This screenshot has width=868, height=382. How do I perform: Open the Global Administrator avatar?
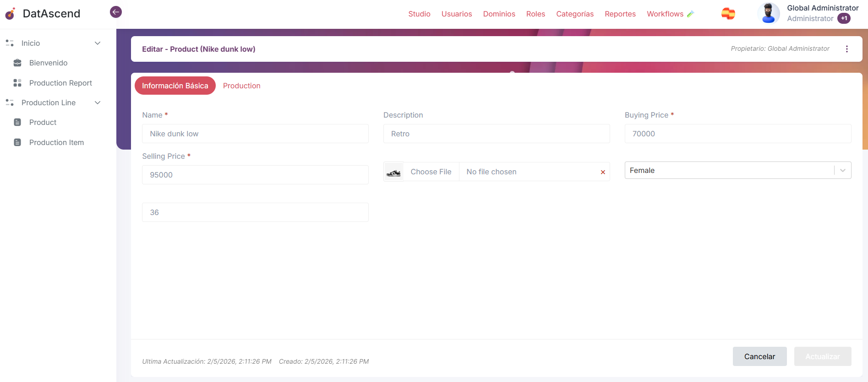(x=768, y=13)
